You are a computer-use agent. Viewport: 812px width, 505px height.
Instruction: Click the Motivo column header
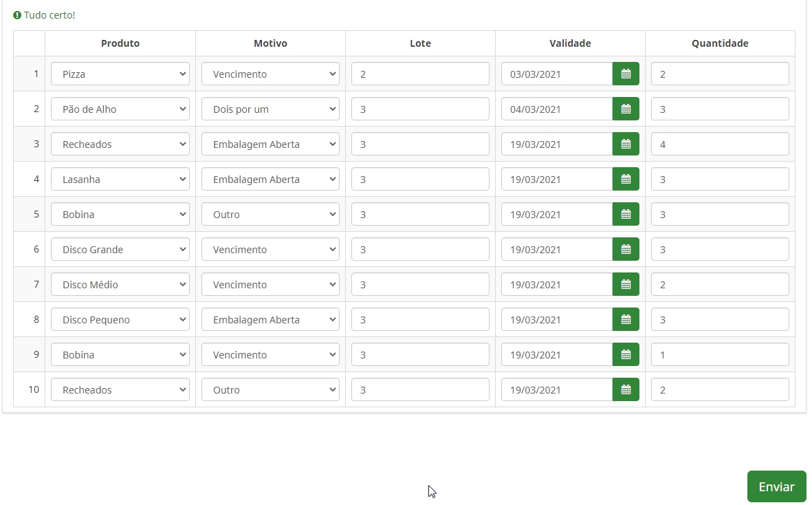point(270,43)
